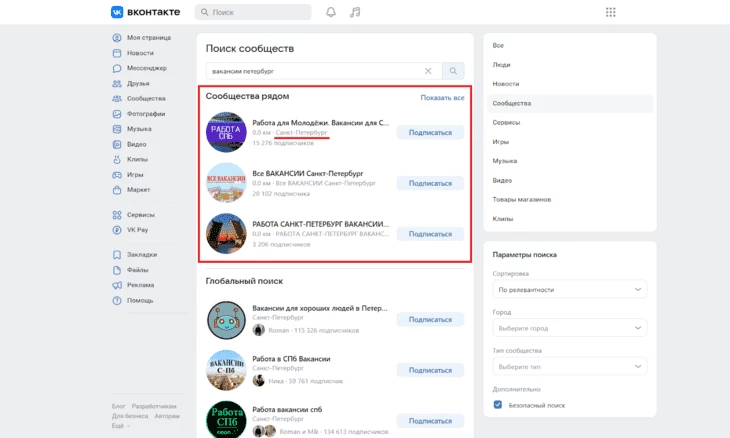Select the Сервисы search filter tab
Image resolution: width=730 pixels, height=438 pixels.
click(570, 122)
